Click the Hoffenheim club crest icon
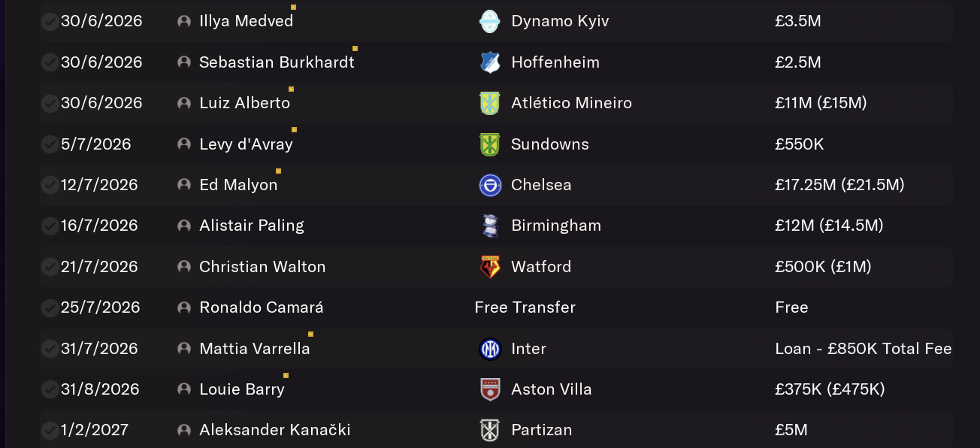This screenshot has height=448, width=980. coord(490,62)
